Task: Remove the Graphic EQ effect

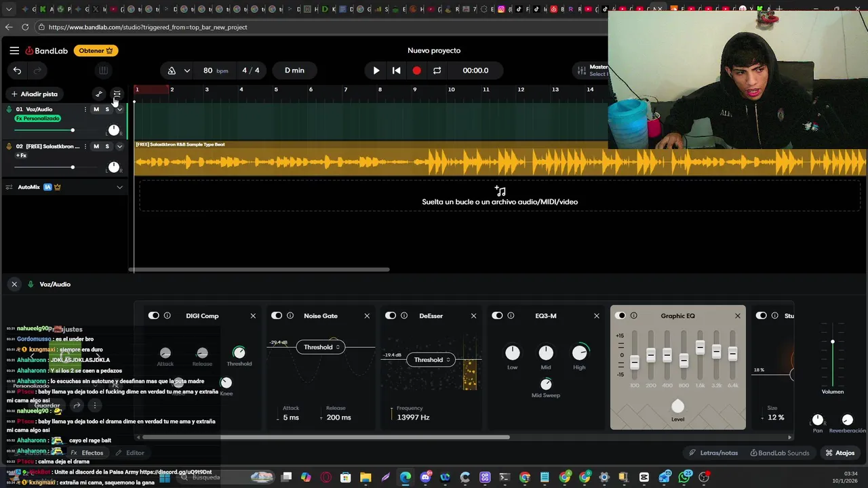Action: (x=738, y=316)
